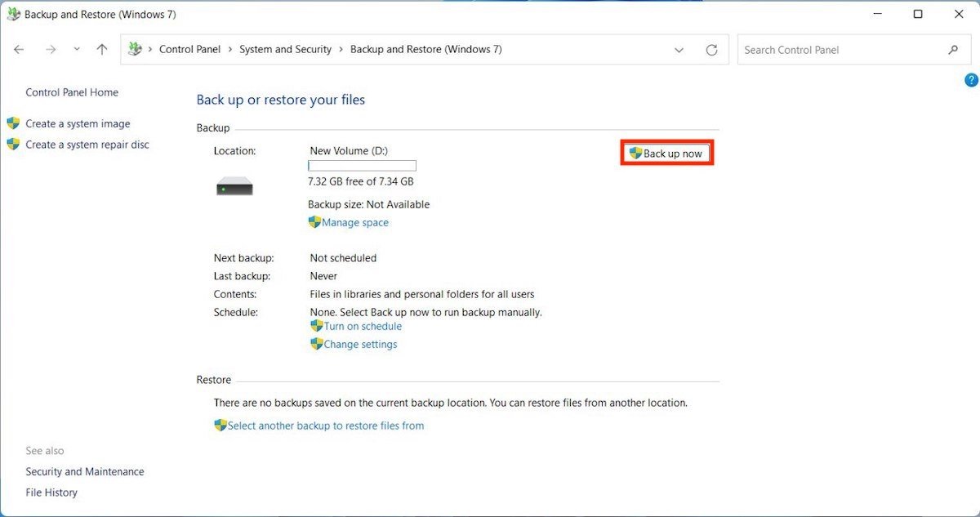The image size is (980, 517).
Task: Click the 'There are no backups saved' message
Action: [x=451, y=403]
